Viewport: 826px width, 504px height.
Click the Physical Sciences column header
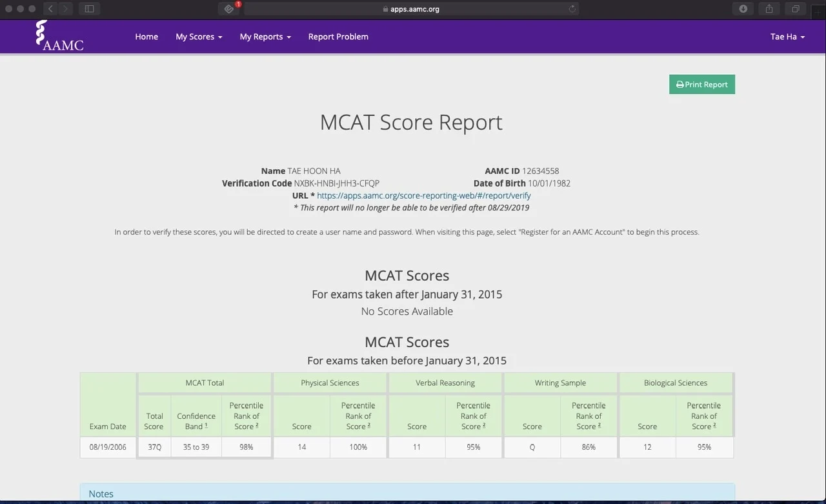coord(330,383)
